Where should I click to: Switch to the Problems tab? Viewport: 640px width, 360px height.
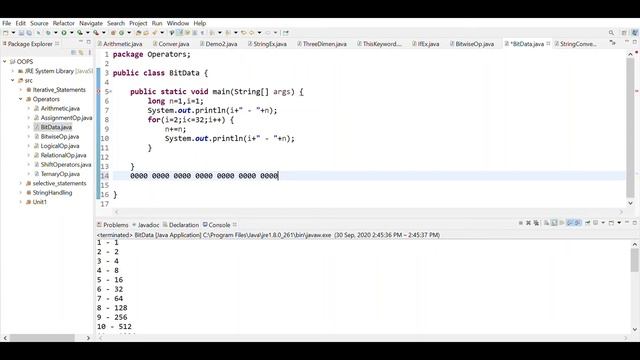[x=113, y=225]
